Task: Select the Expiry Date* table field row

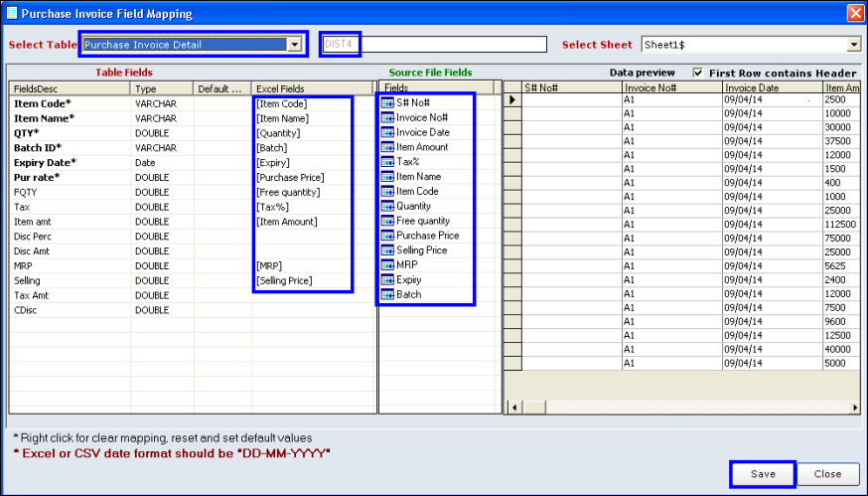Action: [193, 162]
